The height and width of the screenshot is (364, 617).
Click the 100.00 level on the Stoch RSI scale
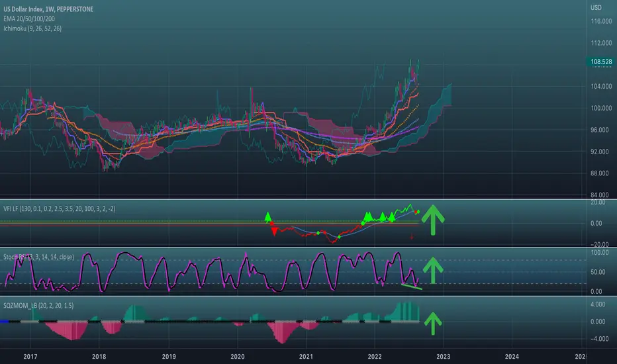tap(599, 253)
